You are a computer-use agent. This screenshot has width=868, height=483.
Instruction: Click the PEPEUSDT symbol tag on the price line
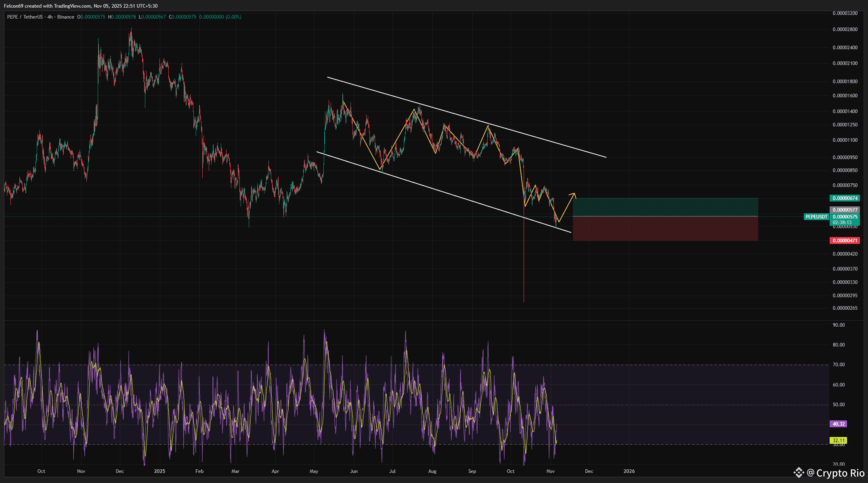816,217
